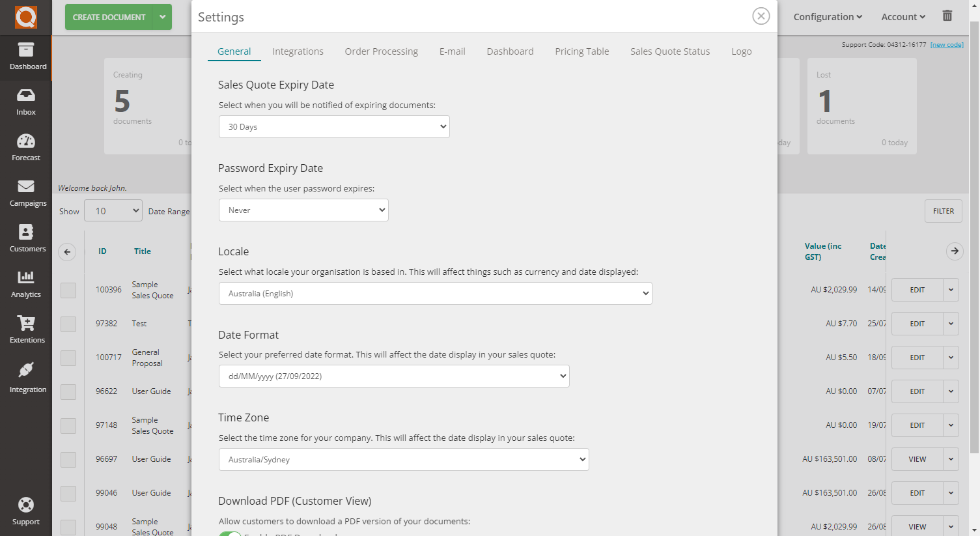Switch to the Integrations tab
Screen dimensions: 980x536
tap(298, 51)
